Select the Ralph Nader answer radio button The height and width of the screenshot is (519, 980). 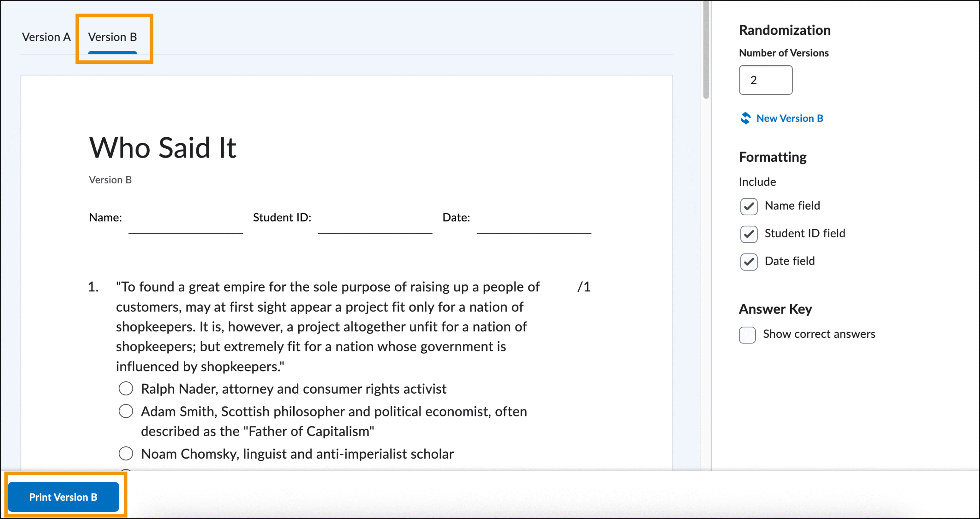pyautogui.click(x=126, y=389)
